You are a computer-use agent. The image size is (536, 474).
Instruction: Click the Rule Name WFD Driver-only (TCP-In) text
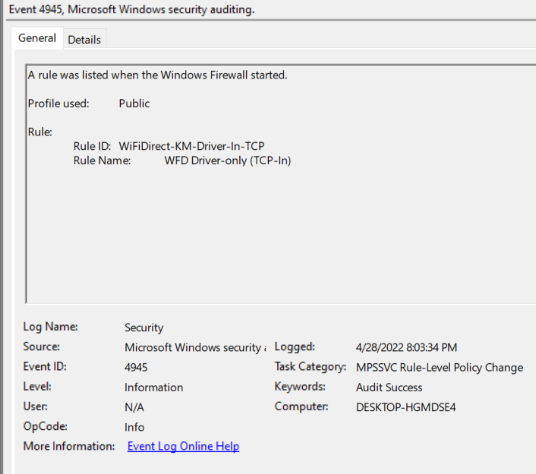click(228, 161)
